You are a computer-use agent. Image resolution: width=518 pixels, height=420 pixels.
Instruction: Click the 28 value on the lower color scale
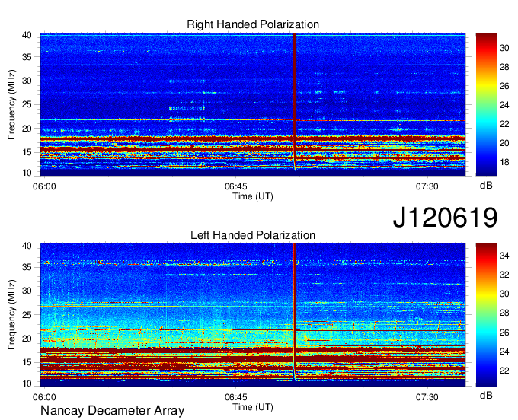click(504, 313)
